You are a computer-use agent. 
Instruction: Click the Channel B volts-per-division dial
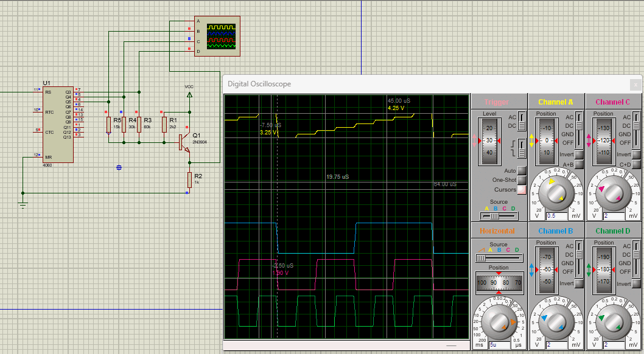tap(556, 322)
